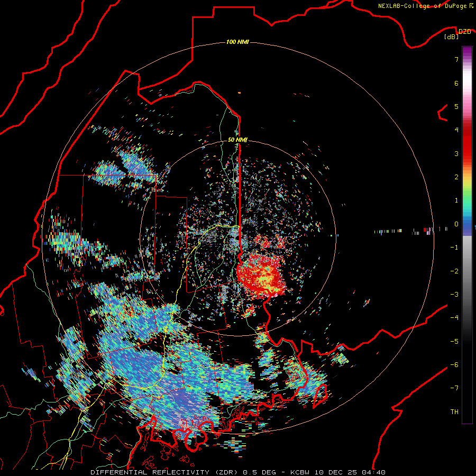Click the [dB] unit label above the scale
Image resolution: width=476 pixels, height=476 pixels.
point(452,36)
